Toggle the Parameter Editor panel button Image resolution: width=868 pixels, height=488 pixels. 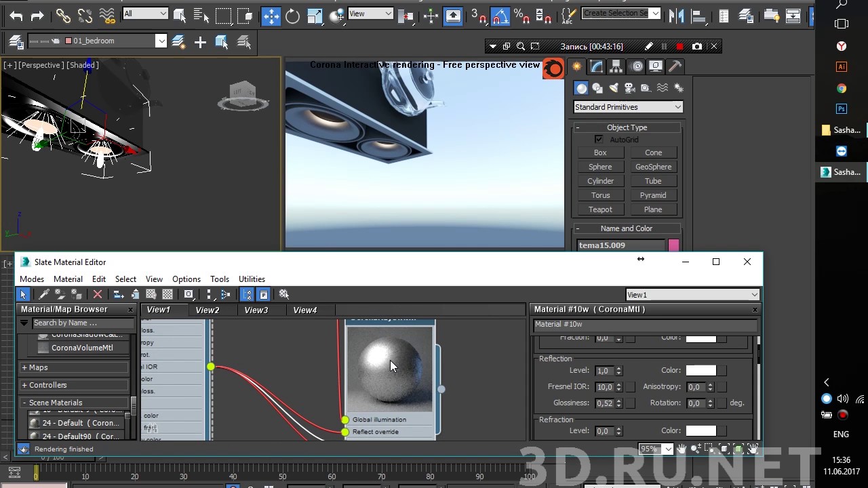[x=264, y=294]
